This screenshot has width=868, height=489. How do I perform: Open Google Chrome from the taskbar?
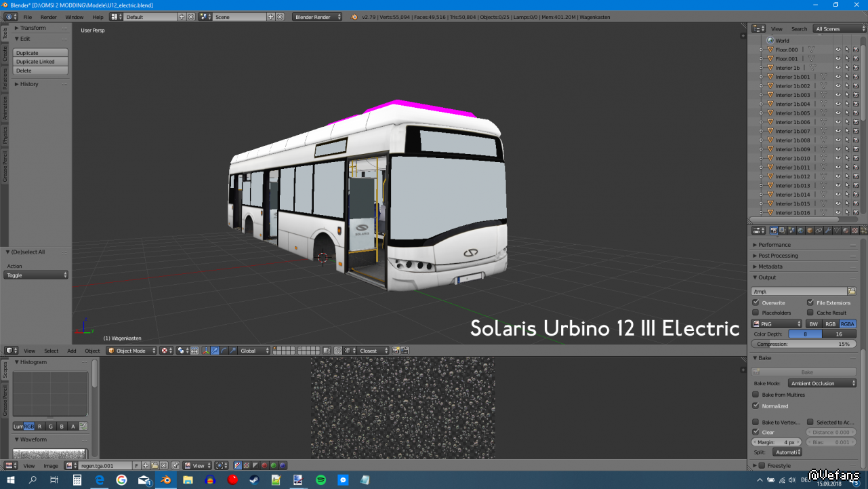pyautogui.click(x=121, y=480)
